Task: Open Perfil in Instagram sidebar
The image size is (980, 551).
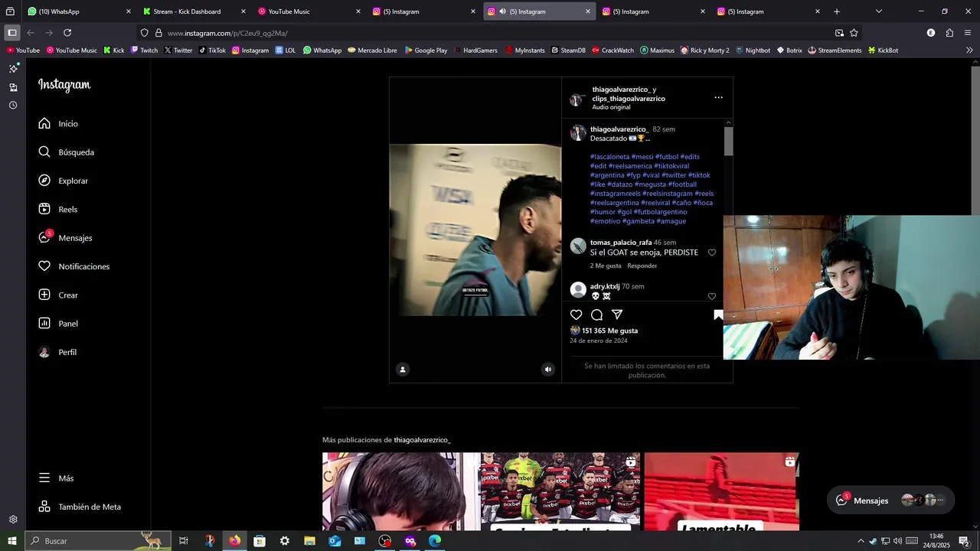Action: coord(57,352)
